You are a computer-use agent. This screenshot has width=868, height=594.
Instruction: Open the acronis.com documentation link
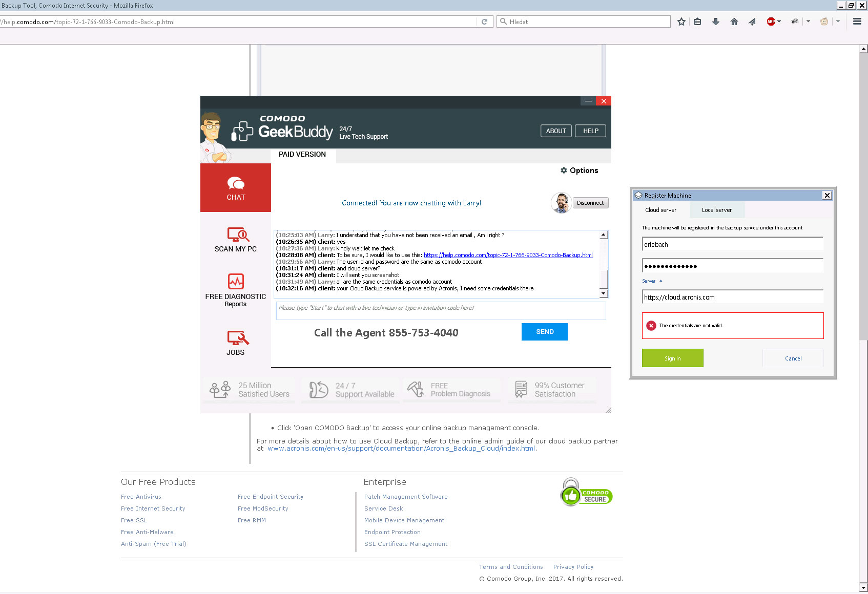pyautogui.click(x=401, y=449)
